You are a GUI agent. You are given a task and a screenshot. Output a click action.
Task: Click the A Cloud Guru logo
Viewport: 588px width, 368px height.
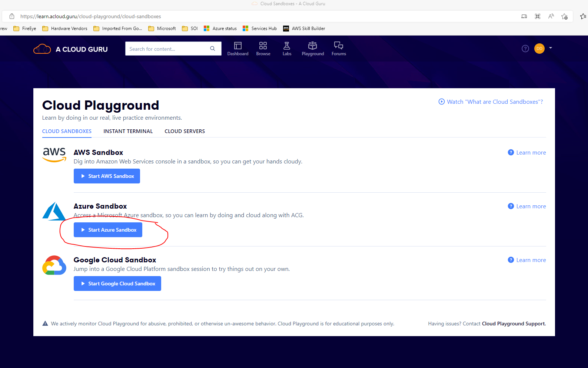[x=70, y=49]
